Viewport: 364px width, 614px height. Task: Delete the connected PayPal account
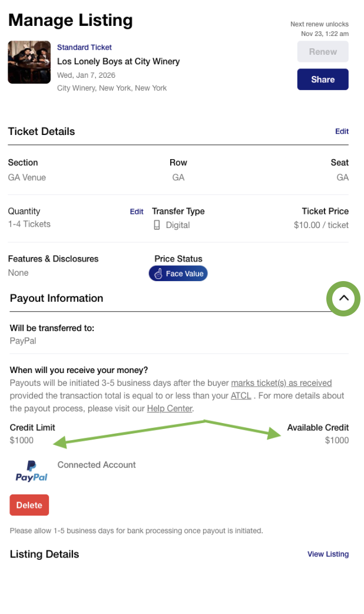point(29,505)
